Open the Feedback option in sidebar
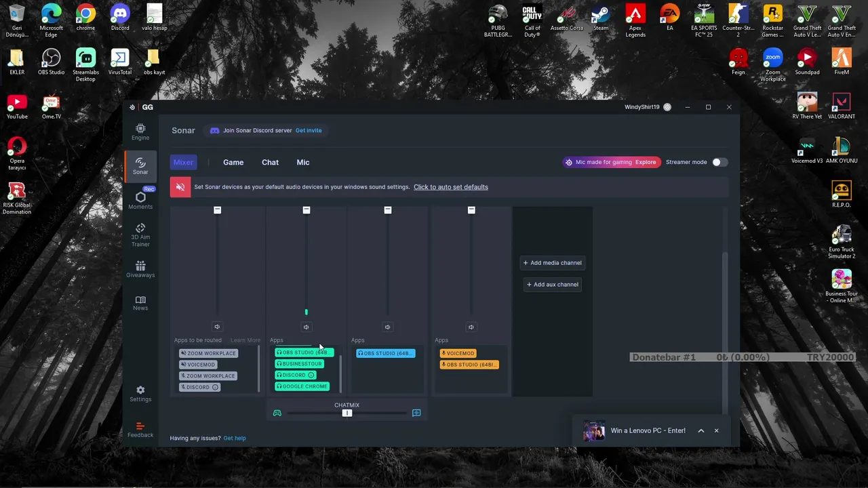This screenshot has width=868, height=488. click(x=140, y=430)
